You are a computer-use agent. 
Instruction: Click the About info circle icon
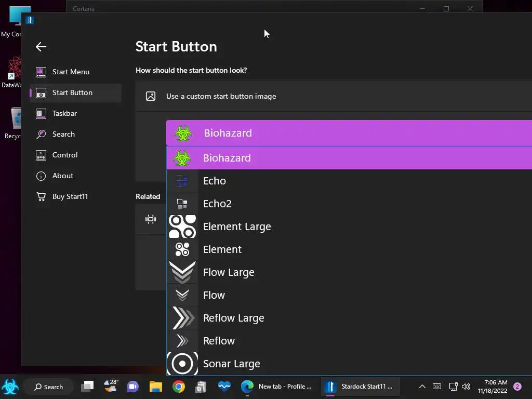pyautogui.click(x=41, y=176)
